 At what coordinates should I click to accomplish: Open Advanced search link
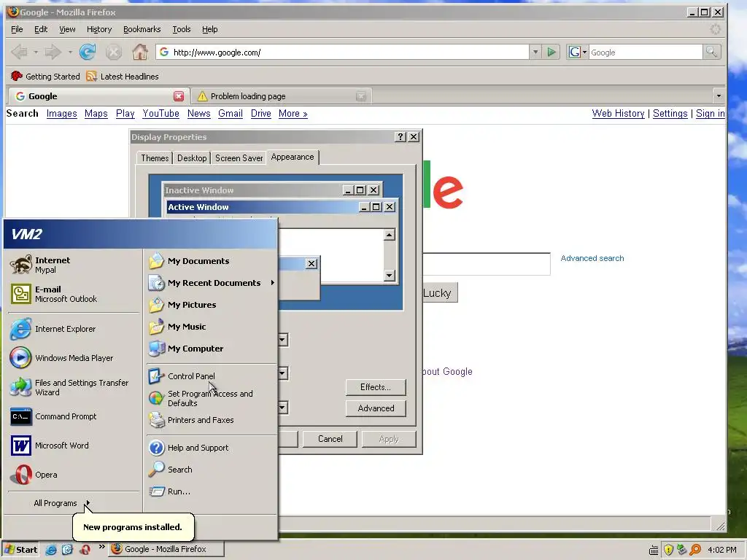click(592, 258)
